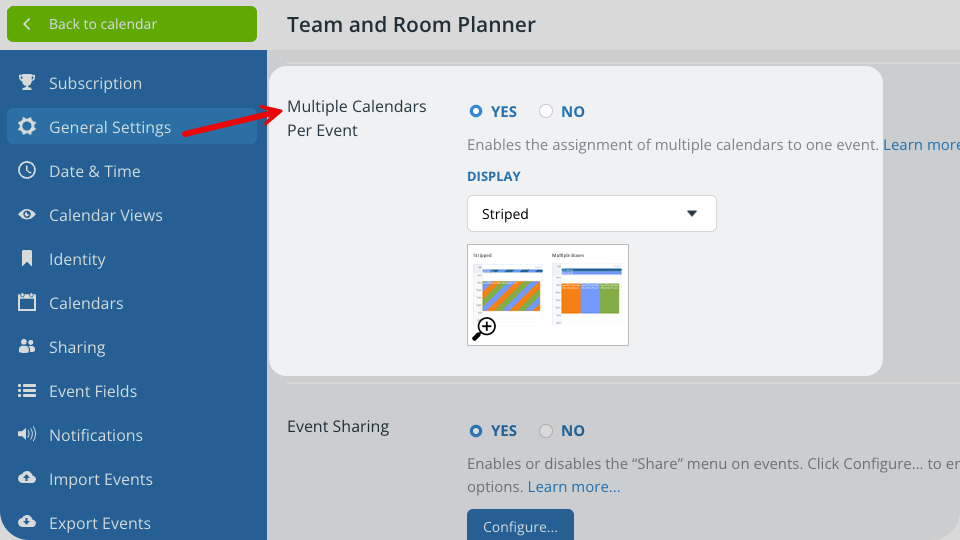Screen dimensions: 960x540
Task: Go to Import Events section
Action: pos(100,479)
